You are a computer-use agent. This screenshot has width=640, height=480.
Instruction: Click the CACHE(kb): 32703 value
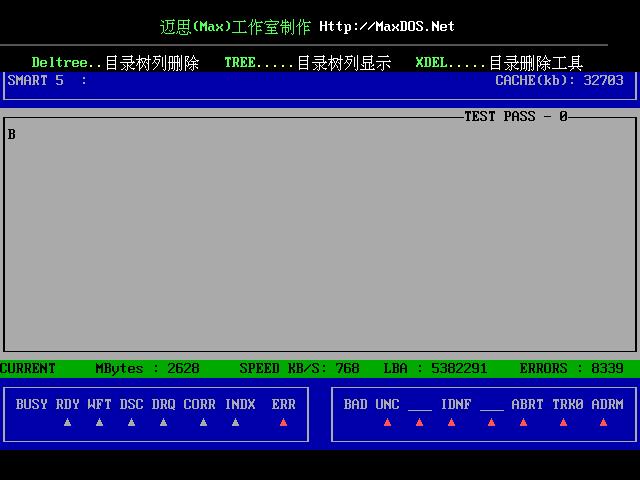[560, 80]
